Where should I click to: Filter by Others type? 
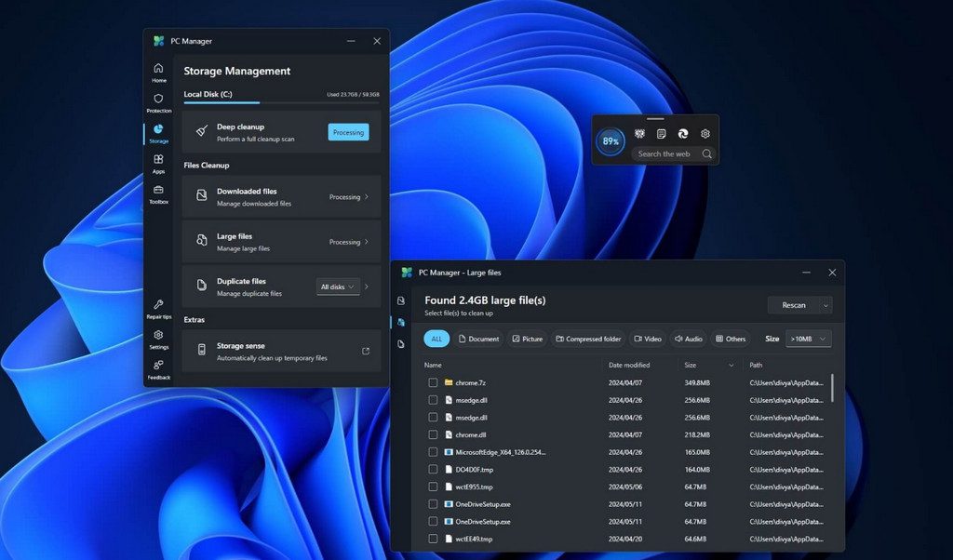tap(730, 339)
